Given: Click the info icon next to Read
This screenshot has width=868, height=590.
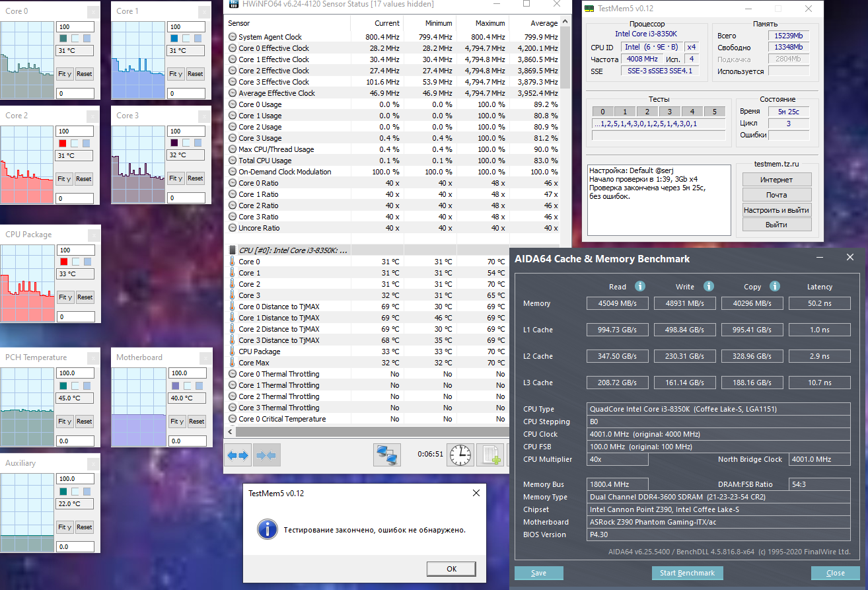Looking at the screenshot, I should coord(639,286).
